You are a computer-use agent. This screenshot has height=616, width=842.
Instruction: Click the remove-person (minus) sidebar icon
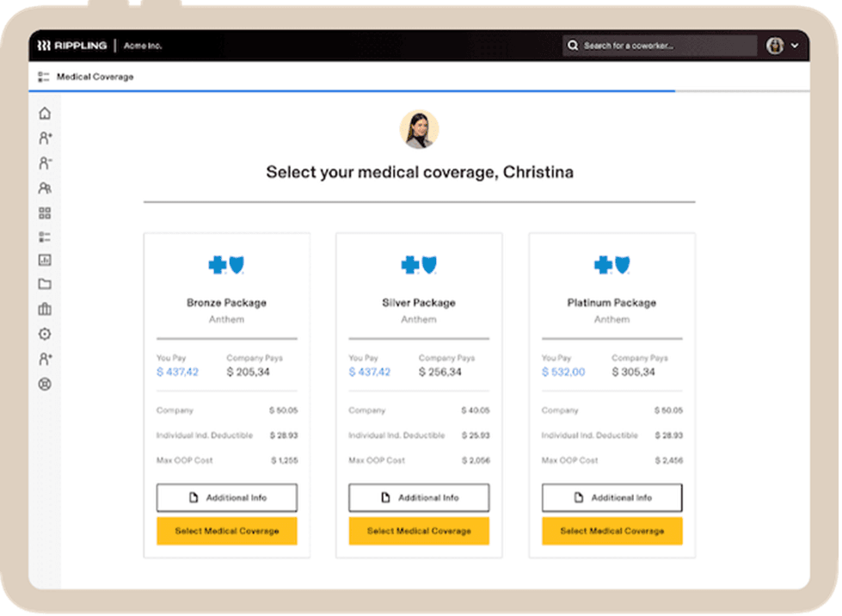[x=45, y=163]
